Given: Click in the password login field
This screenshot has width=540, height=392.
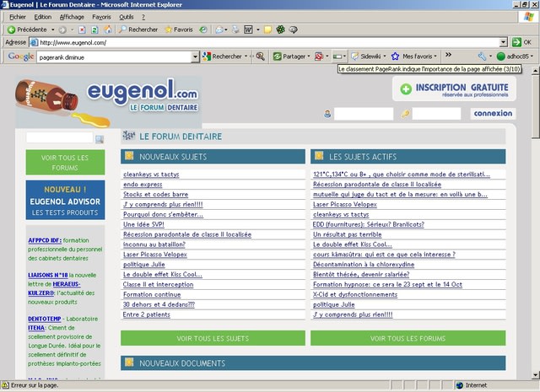Looking at the screenshot, I should pyautogui.click(x=436, y=114).
